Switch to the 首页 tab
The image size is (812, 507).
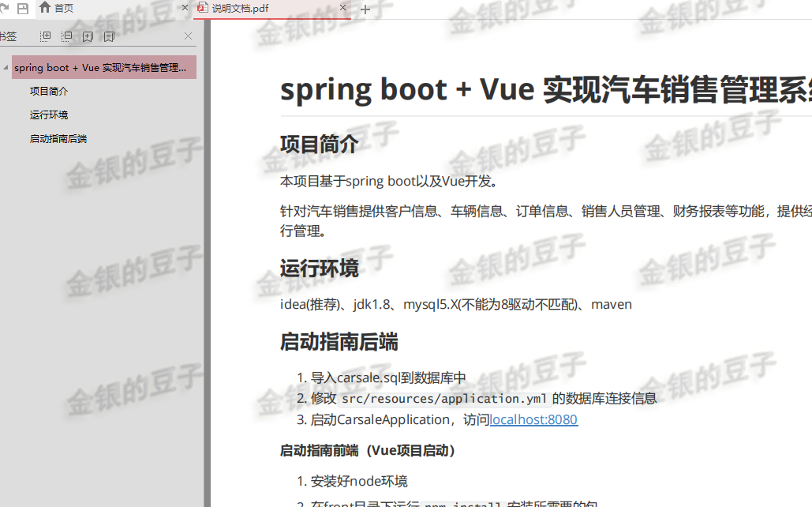(62, 9)
